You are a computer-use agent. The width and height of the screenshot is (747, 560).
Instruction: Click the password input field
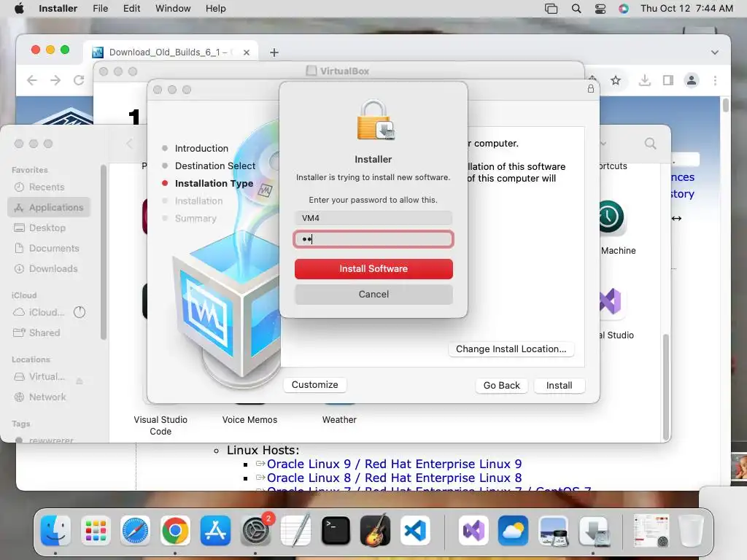point(373,239)
